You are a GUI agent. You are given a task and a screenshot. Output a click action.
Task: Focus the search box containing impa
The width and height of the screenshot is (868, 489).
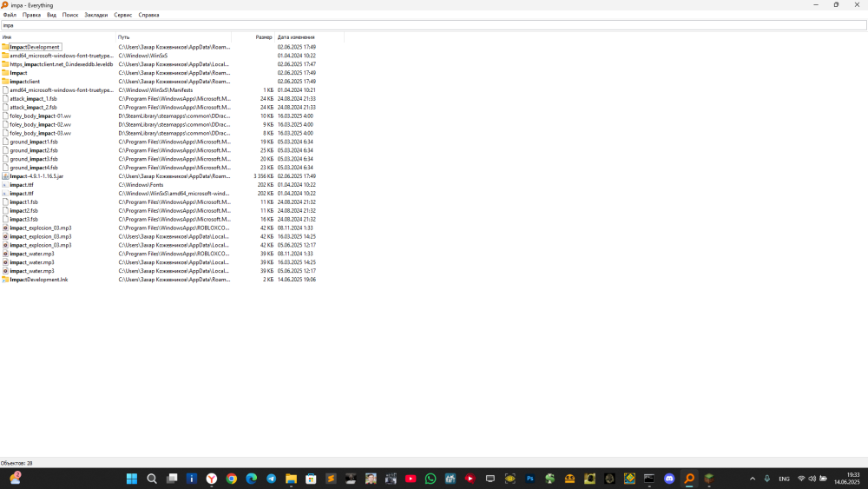pos(433,25)
